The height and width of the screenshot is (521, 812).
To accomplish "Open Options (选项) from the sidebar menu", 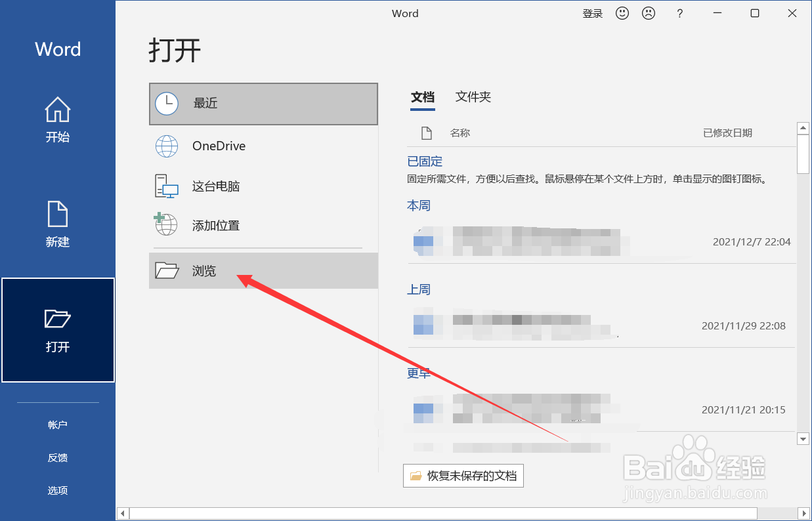I will (58, 490).
